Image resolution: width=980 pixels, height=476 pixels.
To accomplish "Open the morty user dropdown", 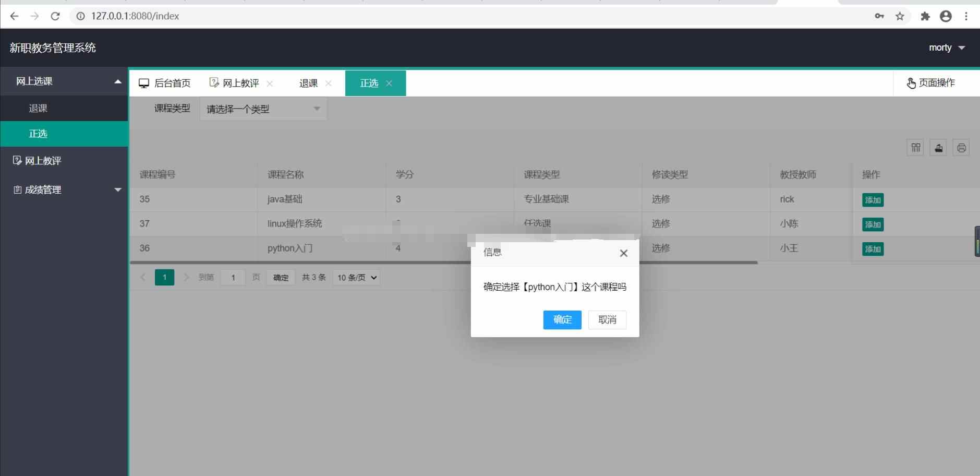I will (947, 47).
